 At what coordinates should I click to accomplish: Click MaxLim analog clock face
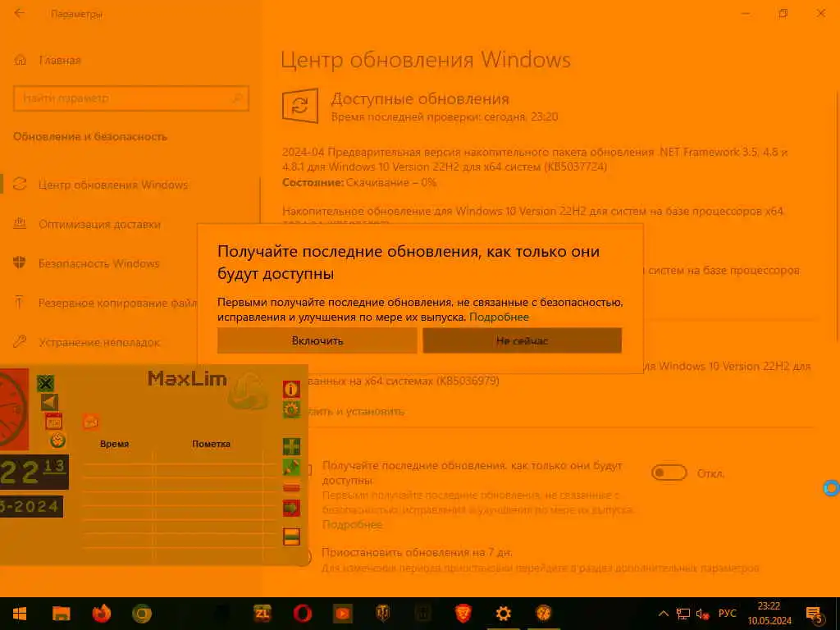(x=13, y=409)
